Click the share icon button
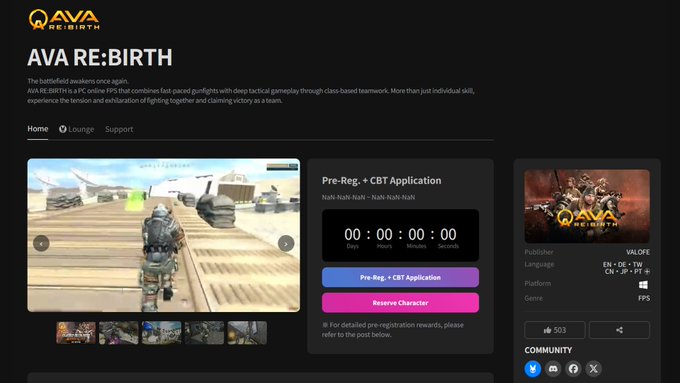680x383 pixels. point(619,330)
